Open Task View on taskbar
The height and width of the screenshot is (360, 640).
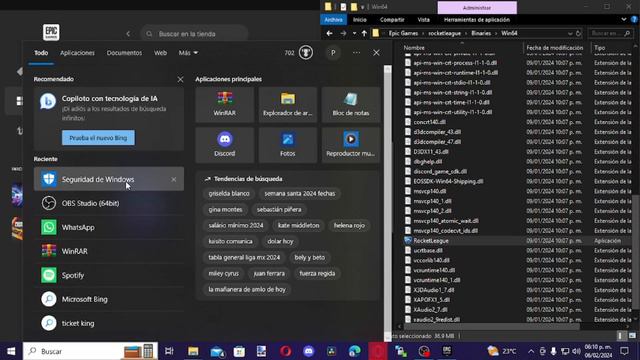(x=169, y=351)
